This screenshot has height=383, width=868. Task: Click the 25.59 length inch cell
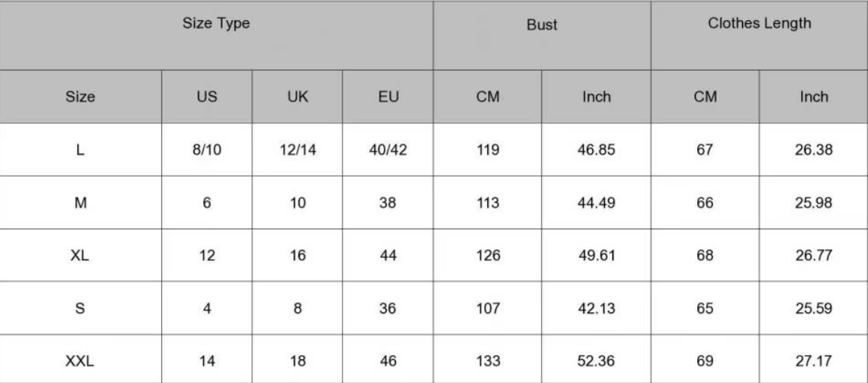813,308
